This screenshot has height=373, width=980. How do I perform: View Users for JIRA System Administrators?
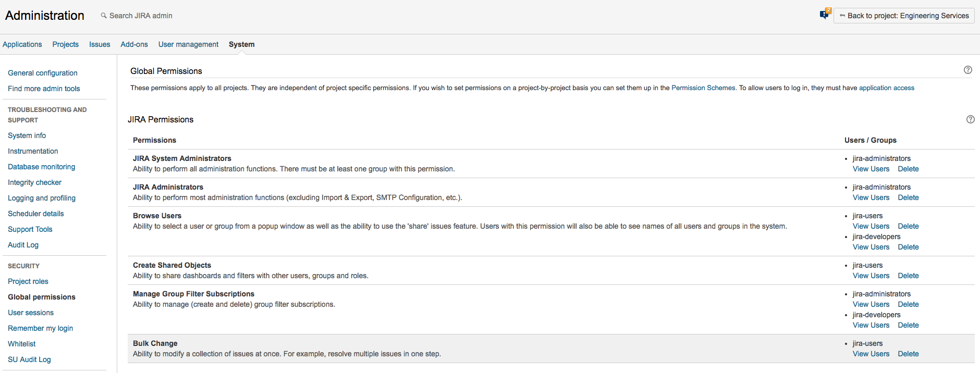pyautogui.click(x=871, y=169)
